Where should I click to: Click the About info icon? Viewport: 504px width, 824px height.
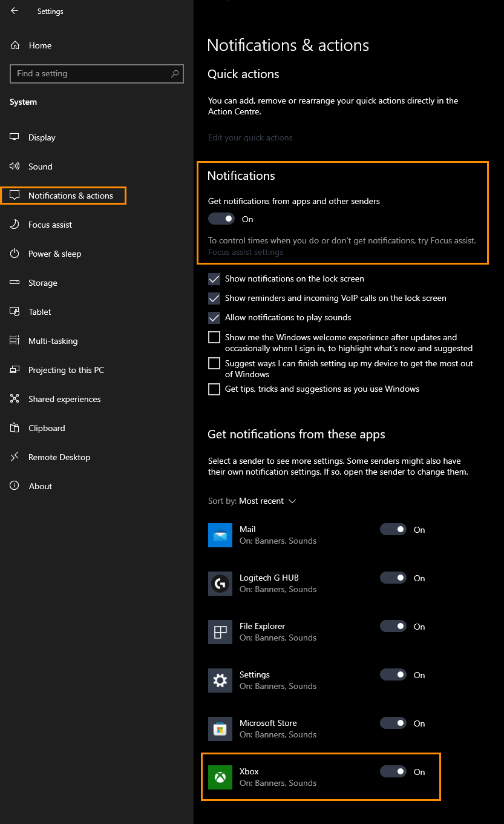coord(15,486)
